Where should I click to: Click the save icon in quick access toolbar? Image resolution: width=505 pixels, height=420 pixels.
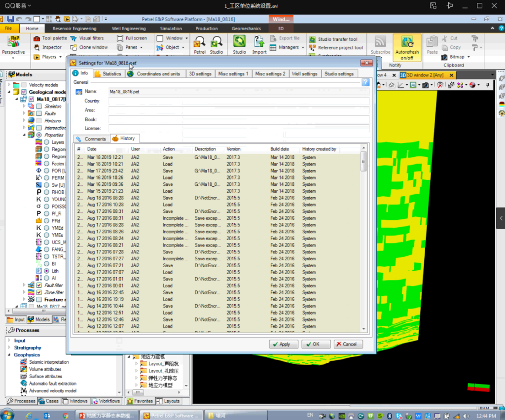10,19
